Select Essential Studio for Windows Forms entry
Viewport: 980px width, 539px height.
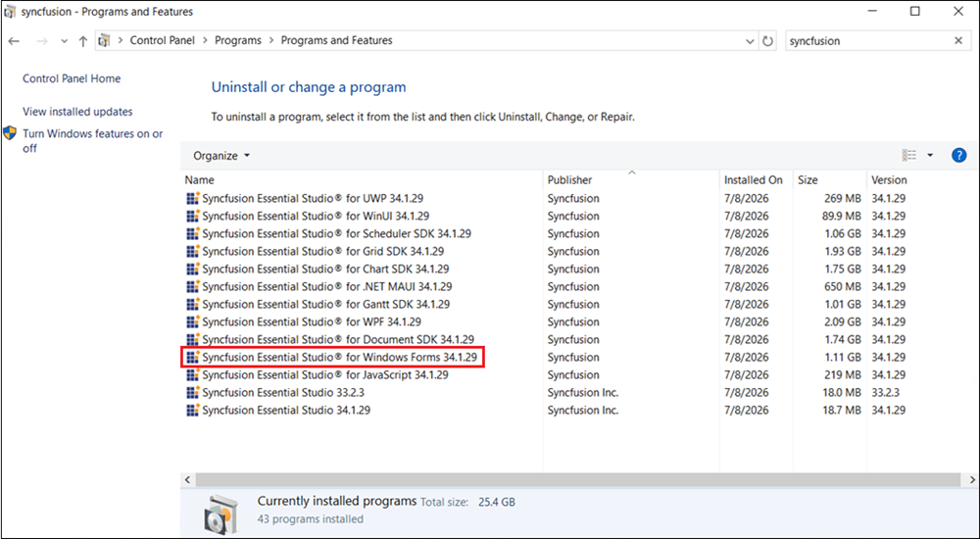coord(339,357)
